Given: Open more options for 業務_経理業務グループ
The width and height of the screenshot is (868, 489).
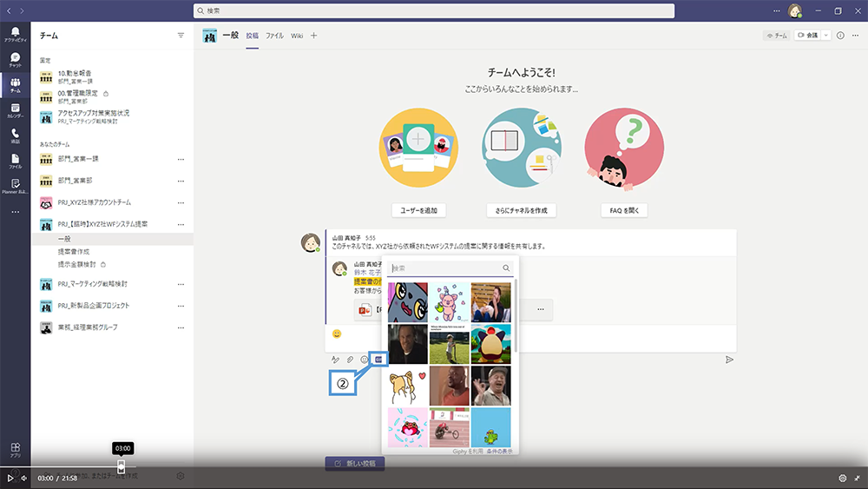Looking at the screenshot, I should (181, 327).
